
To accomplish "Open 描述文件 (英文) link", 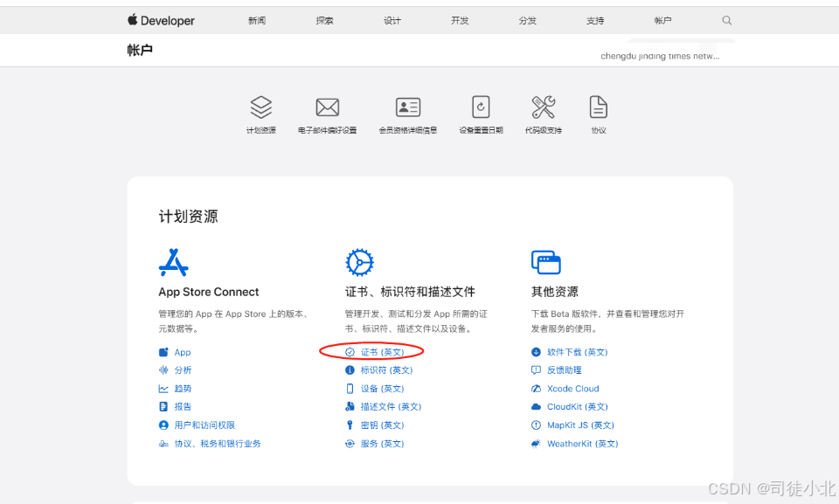I will click(391, 407).
